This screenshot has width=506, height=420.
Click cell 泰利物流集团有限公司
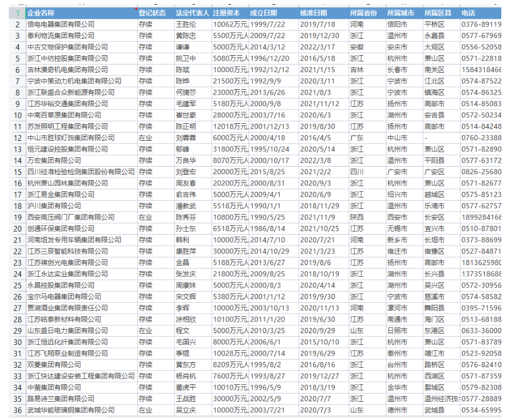(x=81, y=36)
